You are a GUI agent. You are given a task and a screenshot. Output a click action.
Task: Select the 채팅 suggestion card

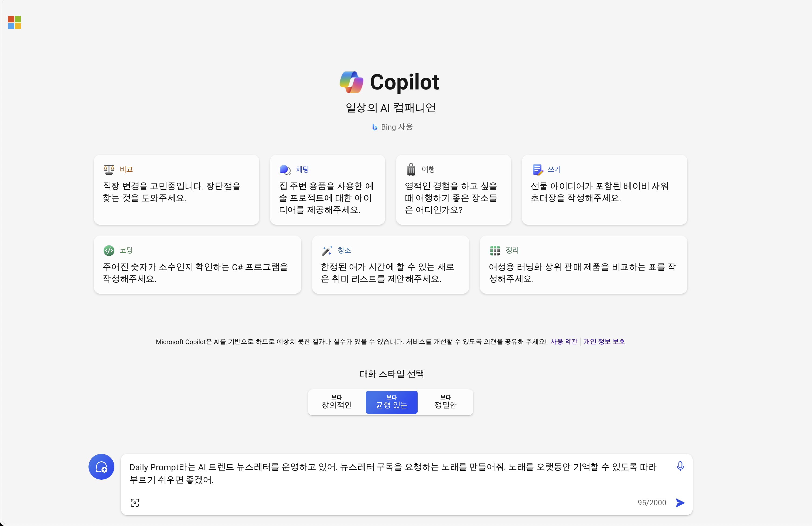point(327,190)
